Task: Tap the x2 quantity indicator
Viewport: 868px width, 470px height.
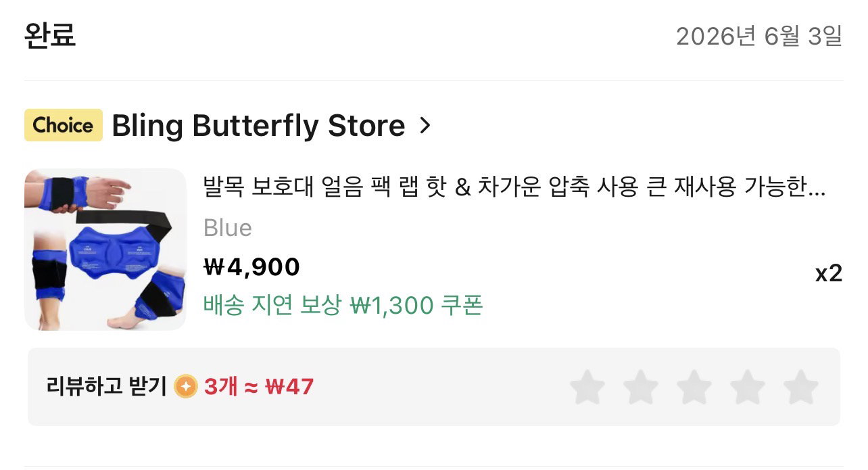Action: pyautogui.click(x=829, y=274)
